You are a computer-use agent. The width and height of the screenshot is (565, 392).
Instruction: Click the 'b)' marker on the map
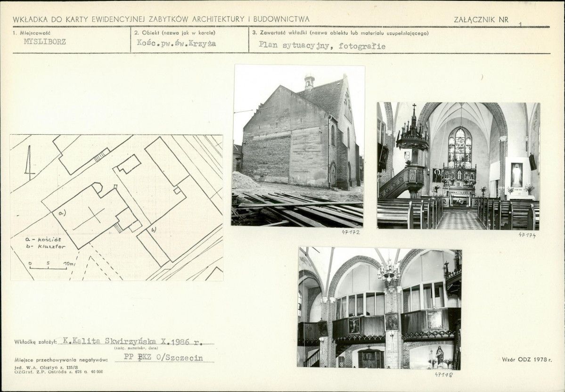(154, 229)
